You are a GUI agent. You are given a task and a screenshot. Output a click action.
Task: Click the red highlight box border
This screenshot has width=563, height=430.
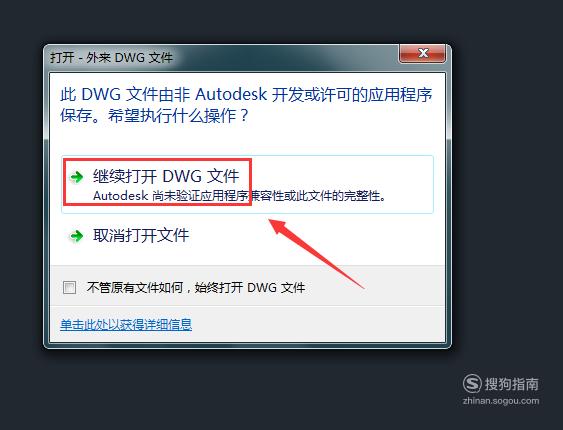[x=157, y=160]
